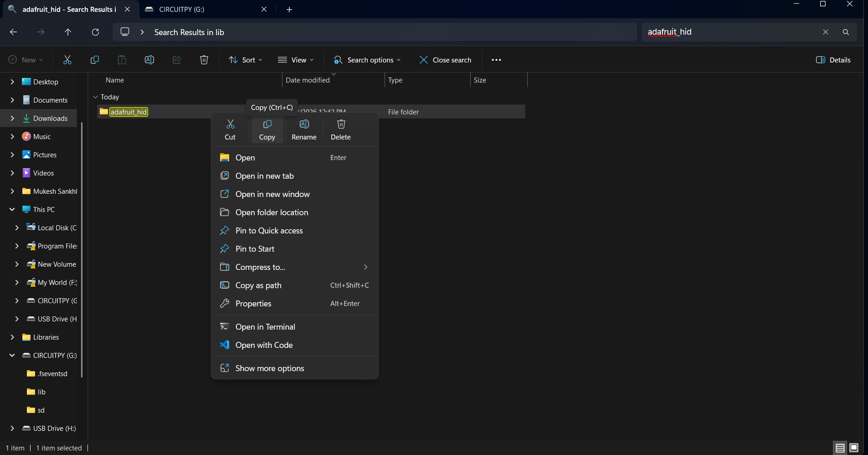
Task: Click the search magnifier icon
Action: (x=846, y=32)
